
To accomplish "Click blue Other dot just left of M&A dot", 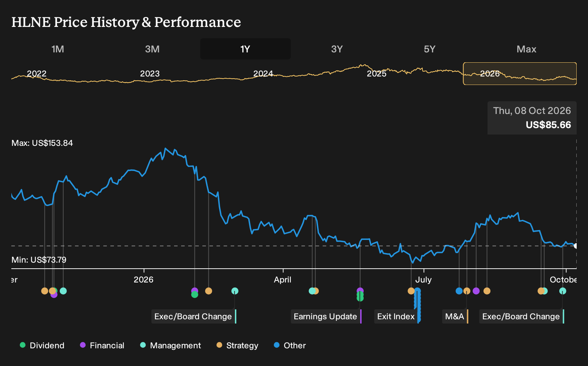I will (459, 291).
